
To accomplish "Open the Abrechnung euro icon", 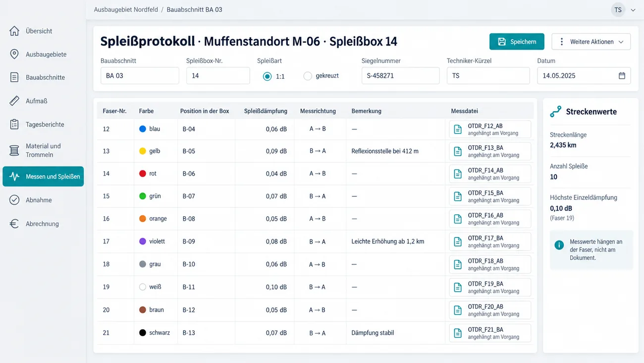I will click(14, 224).
